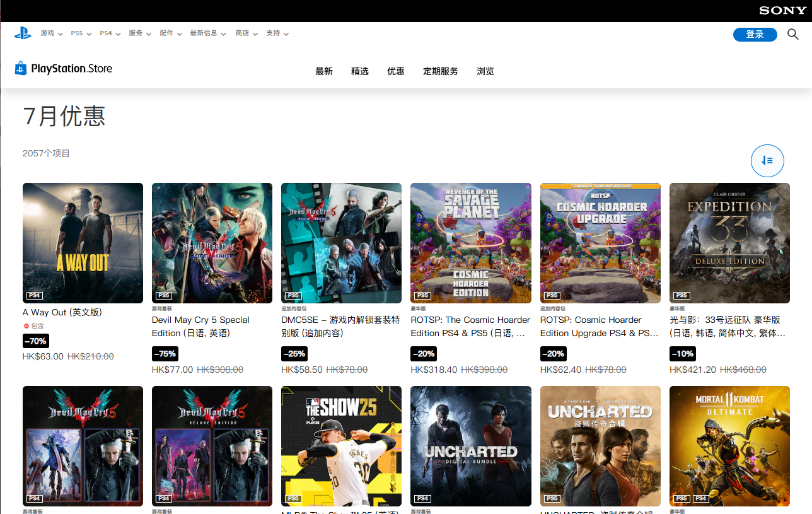Expand the PS5 dropdown menu
The height and width of the screenshot is (514, 812).
pos(81,33)
